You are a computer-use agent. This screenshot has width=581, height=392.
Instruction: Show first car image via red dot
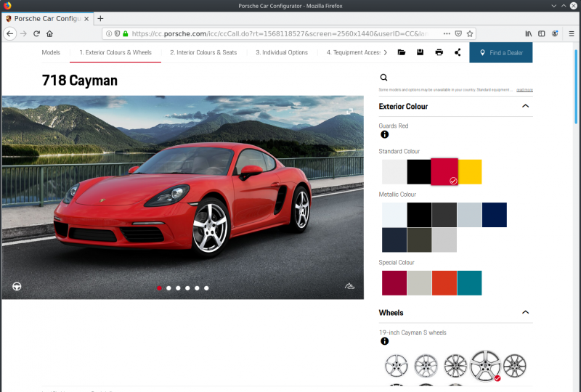tap(159, 288)
